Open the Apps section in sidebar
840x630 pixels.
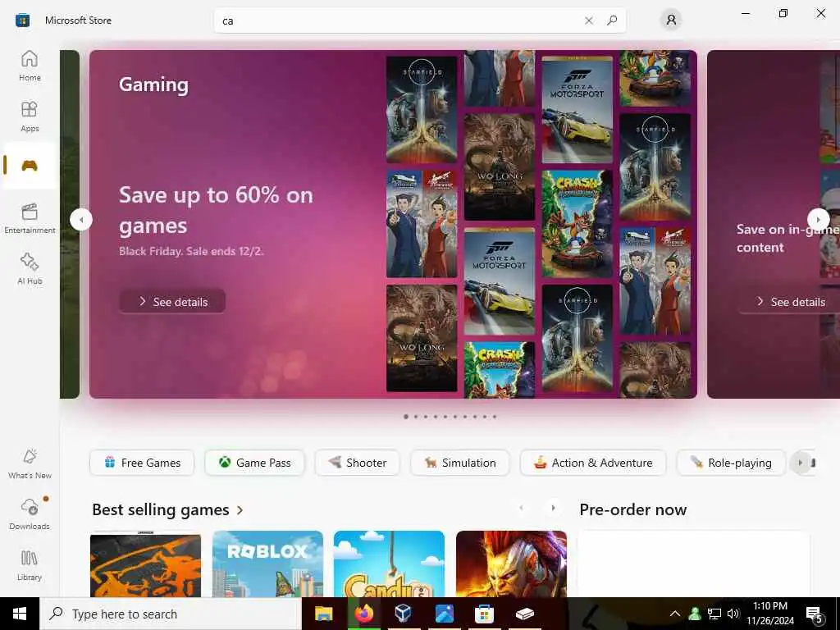tap(30, 116)
